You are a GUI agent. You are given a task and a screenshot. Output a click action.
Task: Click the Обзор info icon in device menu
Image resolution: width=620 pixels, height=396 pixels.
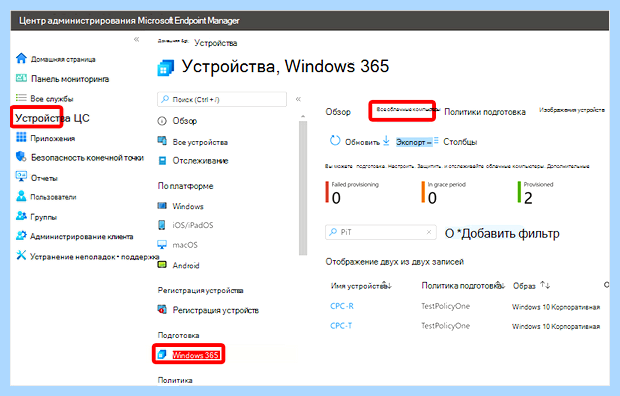[x=162, y=121]
